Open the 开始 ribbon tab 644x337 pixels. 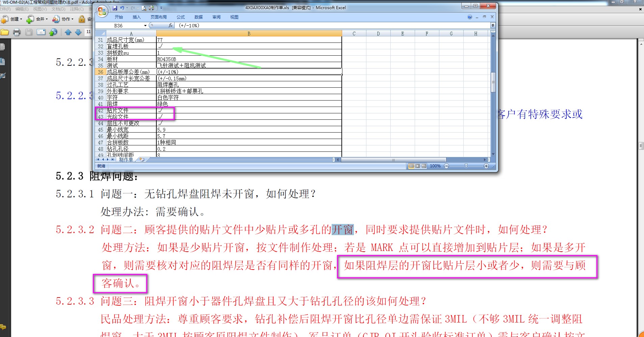(119, 17)
